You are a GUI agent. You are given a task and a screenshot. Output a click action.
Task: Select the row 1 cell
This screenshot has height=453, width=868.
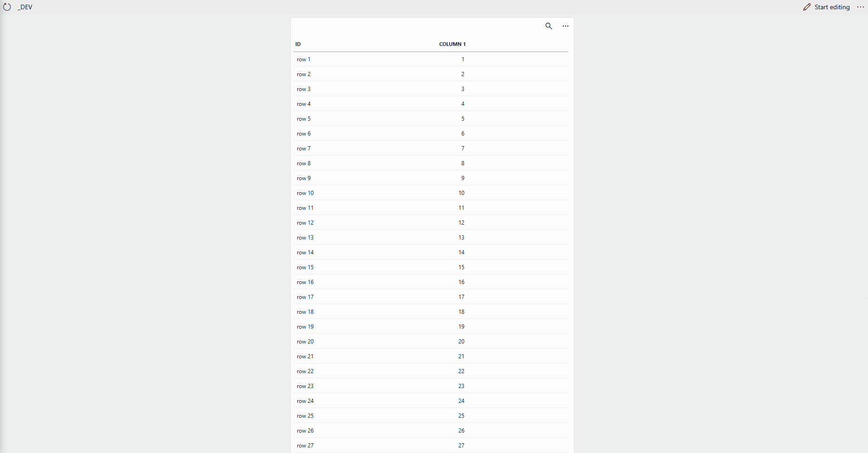304,59
